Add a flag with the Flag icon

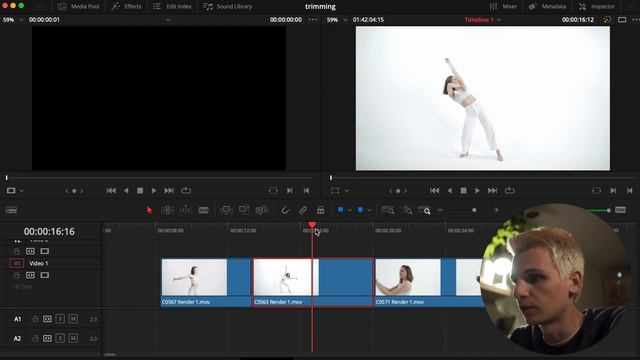coord(340,210)
